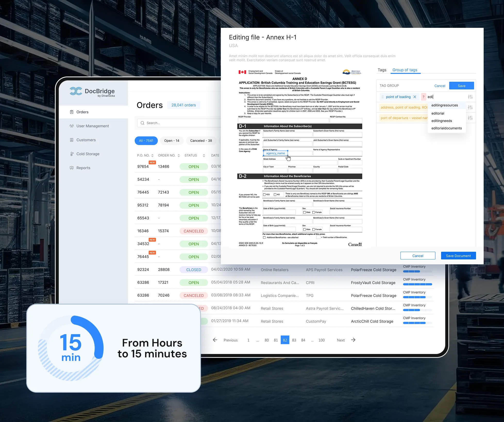Click the agency_name input field

(x=275, y=153)
